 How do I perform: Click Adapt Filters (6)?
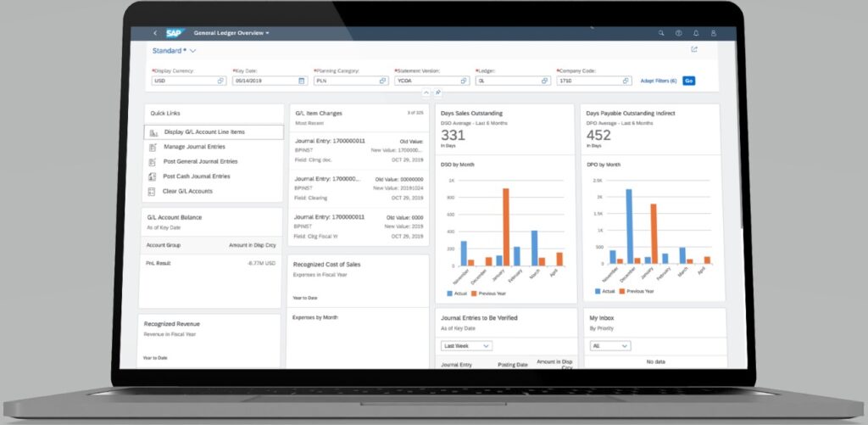658,81
